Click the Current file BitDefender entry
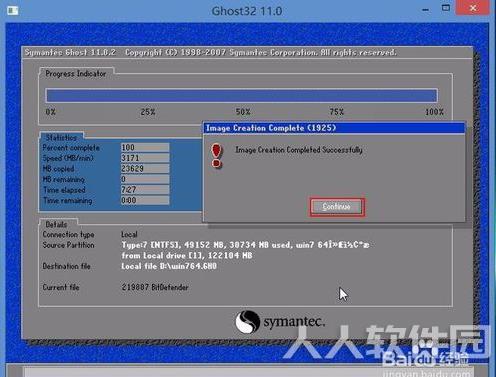Image resolution: width=496 pixels, height=377 pixels. pyautogui.click(x=155, y=287)
